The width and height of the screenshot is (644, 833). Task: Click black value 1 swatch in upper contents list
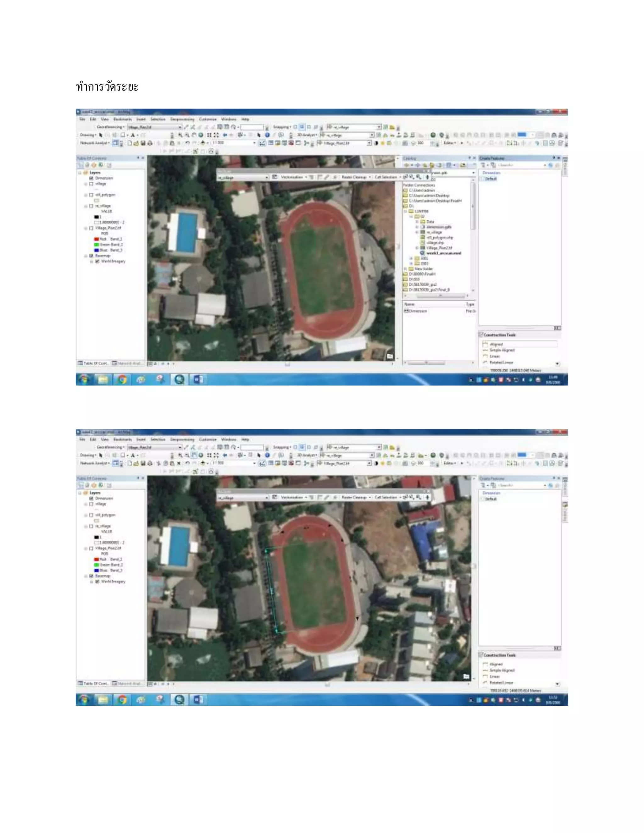click(97, 217)
